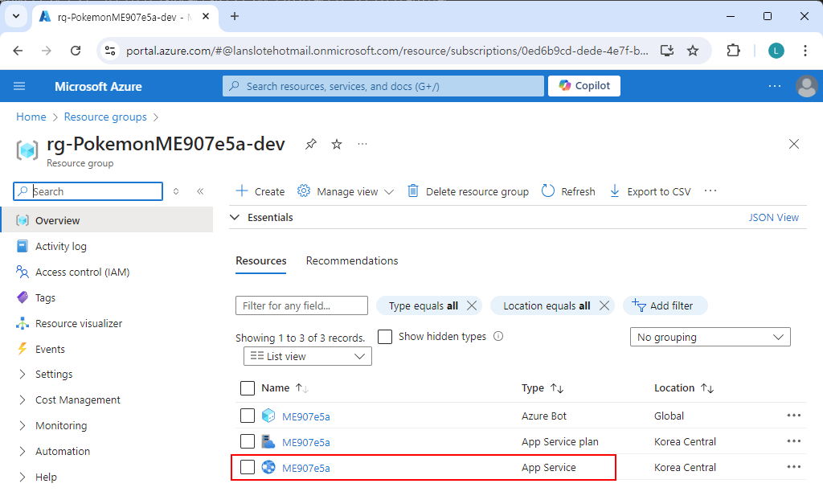Viewport: 823px width, 504px height.
Task: Reload the page in Chrome
Action: [x=76, y=51]
